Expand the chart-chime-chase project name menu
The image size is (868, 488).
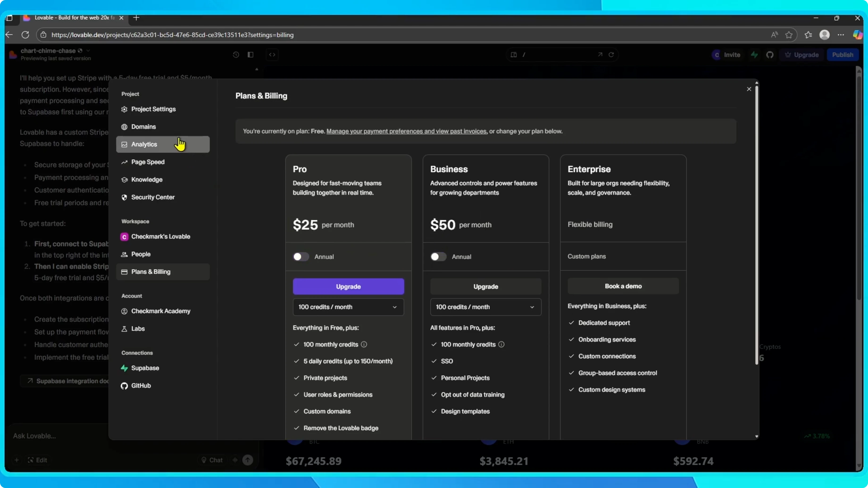(88, 50)
